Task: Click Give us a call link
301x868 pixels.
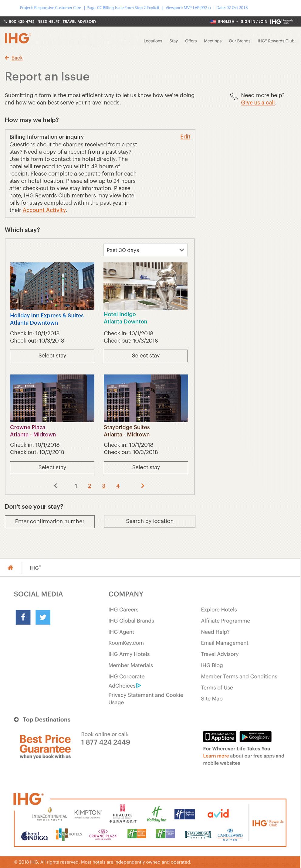Action: coord(258,102)
